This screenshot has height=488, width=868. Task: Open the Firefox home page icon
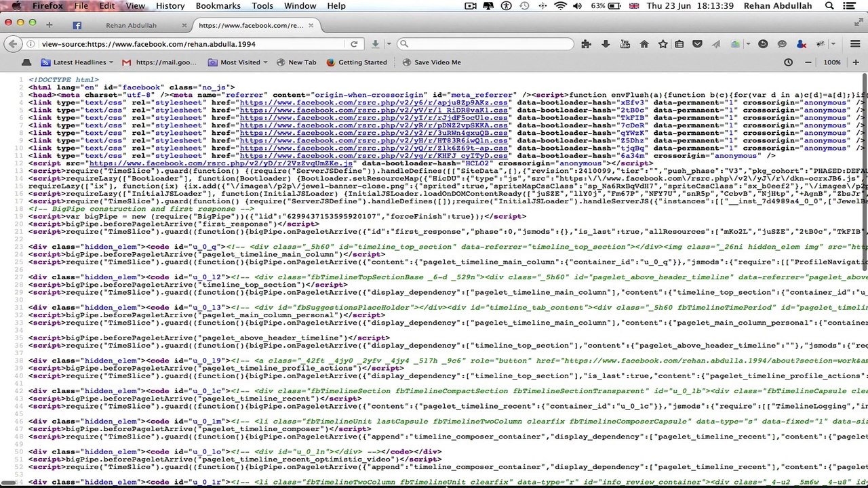tap(644, 44)
